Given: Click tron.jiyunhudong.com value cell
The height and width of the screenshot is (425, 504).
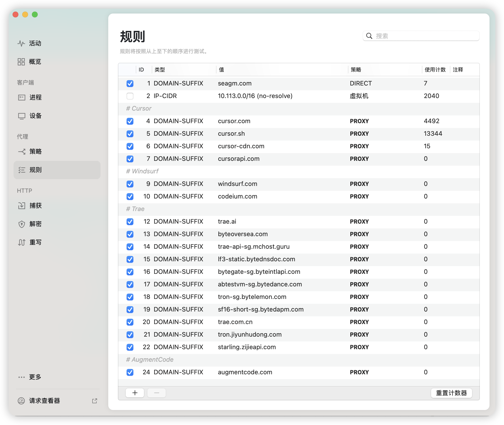Looking at the screenshot, I should [x=250, y=335].
